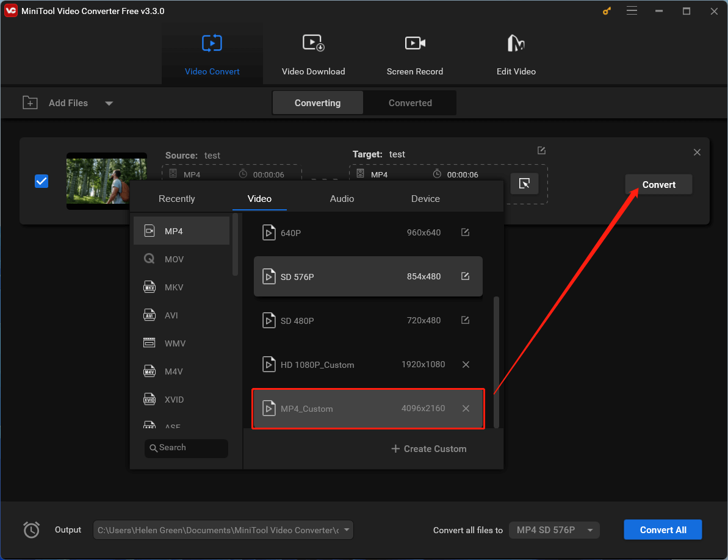Select HD 1080P_Custom preset
728x560 pixels.
click(368, 365)
